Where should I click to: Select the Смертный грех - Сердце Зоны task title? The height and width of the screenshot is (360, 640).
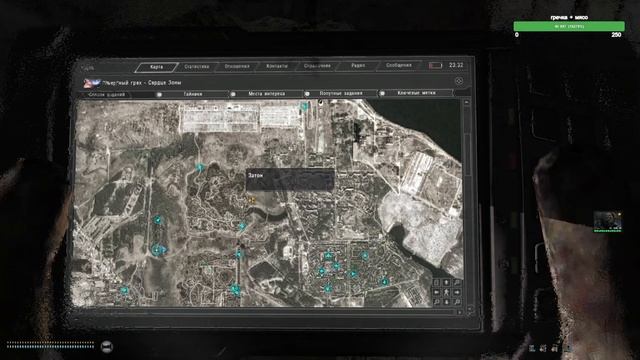tap(142, 83)
